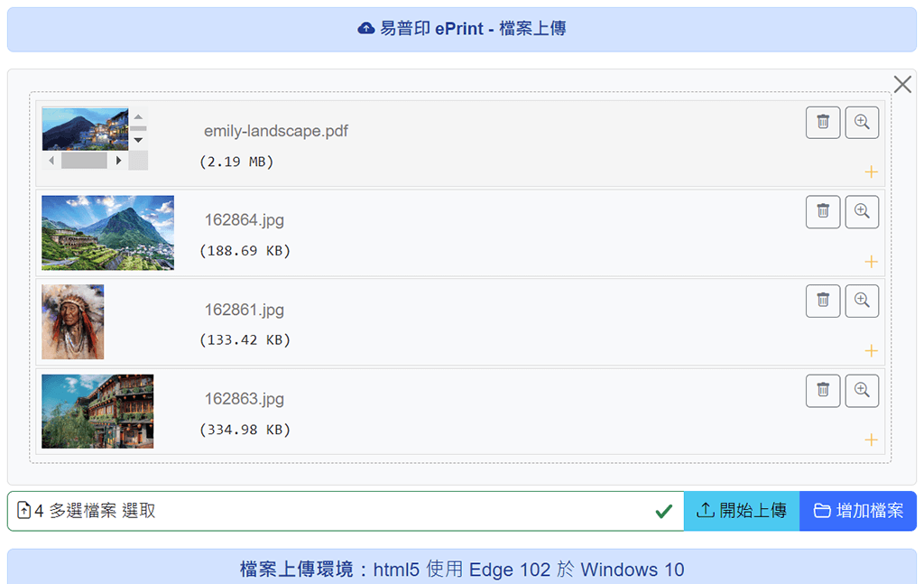The image size is (924, 584).
Task: Magnify the 162861.jpg portrait image
Action: click(862, 301)
